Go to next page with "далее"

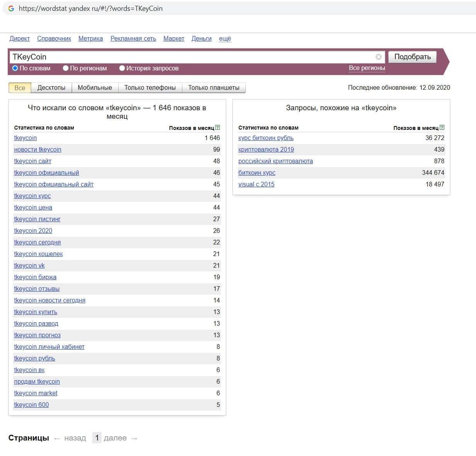[x=115, y=438]
